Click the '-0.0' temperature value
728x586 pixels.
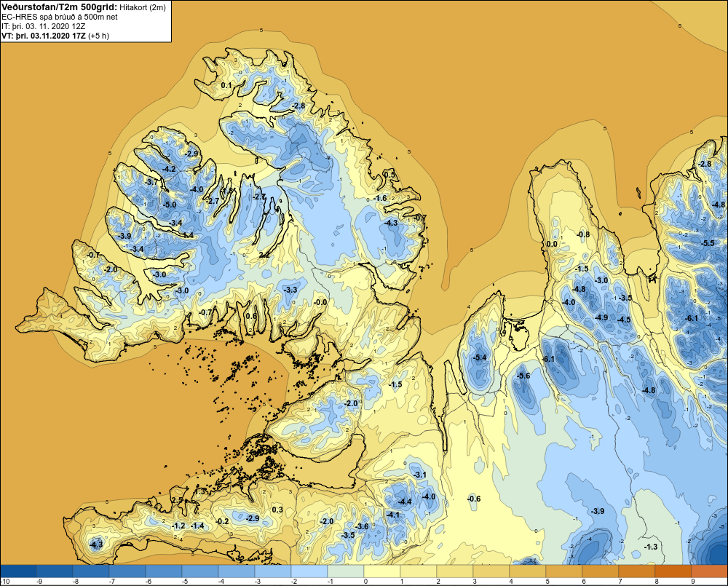(x=320, y=302)
